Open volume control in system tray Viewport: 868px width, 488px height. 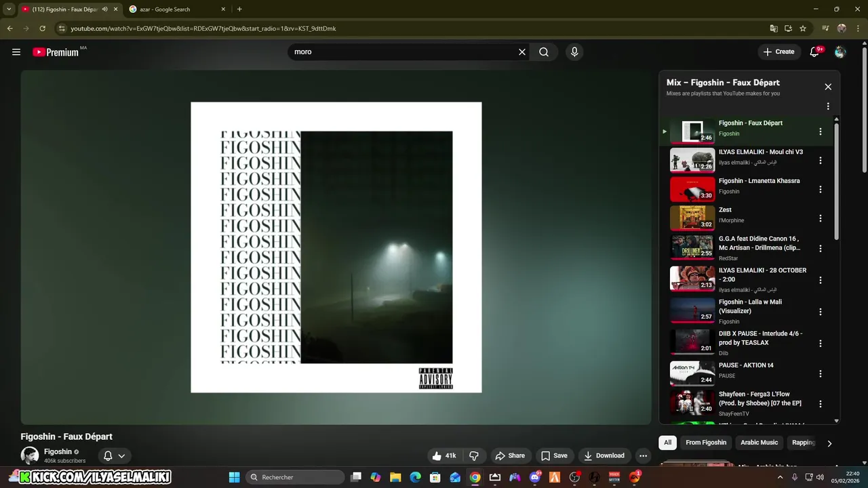820,477
